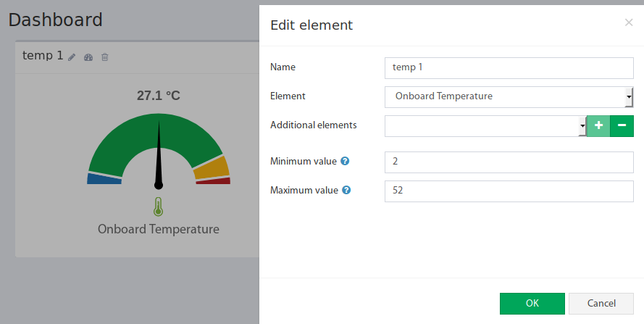The image size is (644, 324).
Task: Click the gauge dashboard icon on temp 1 widget
Action: 88,57
